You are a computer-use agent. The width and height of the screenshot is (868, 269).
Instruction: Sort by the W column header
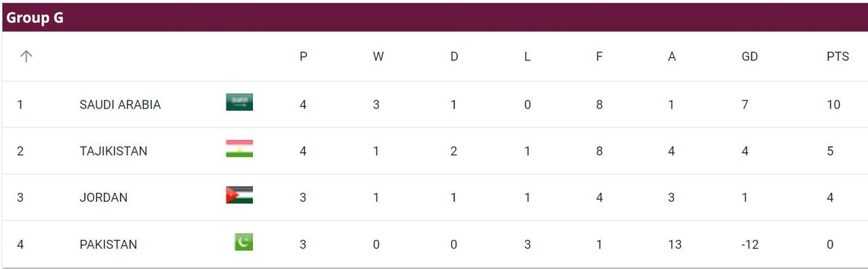[378, 57]
